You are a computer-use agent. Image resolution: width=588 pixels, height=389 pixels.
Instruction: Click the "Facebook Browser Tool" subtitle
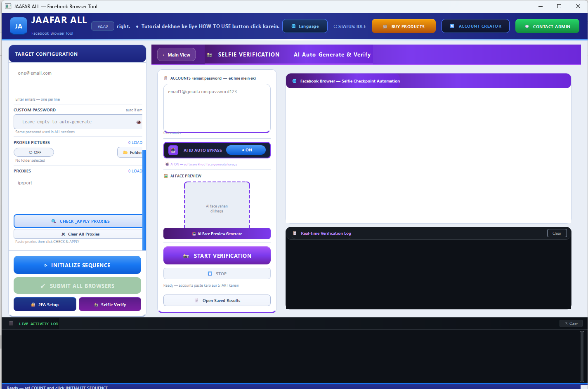52,33
